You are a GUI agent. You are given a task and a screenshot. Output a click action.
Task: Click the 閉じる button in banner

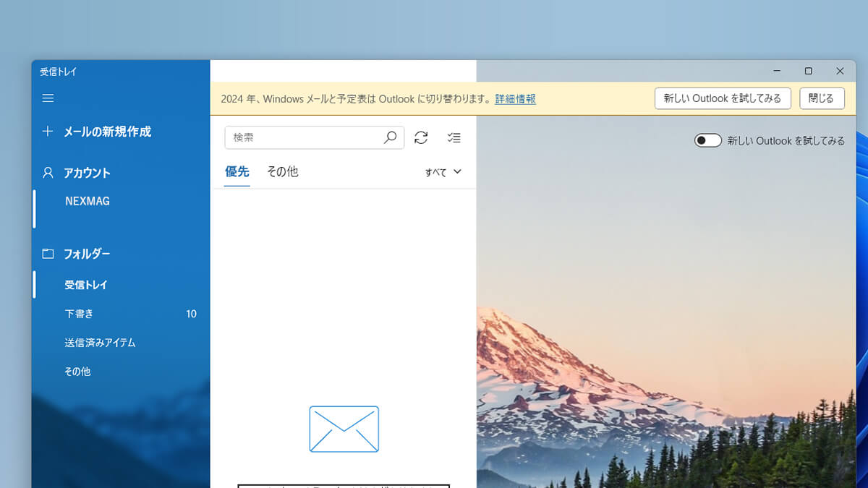[822, 98]
